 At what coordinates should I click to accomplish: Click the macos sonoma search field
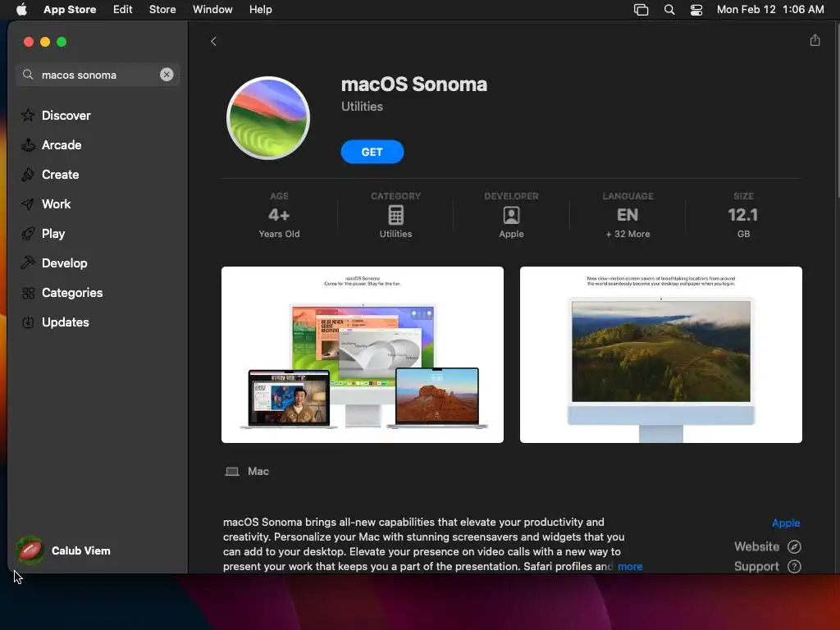[98, 75]
